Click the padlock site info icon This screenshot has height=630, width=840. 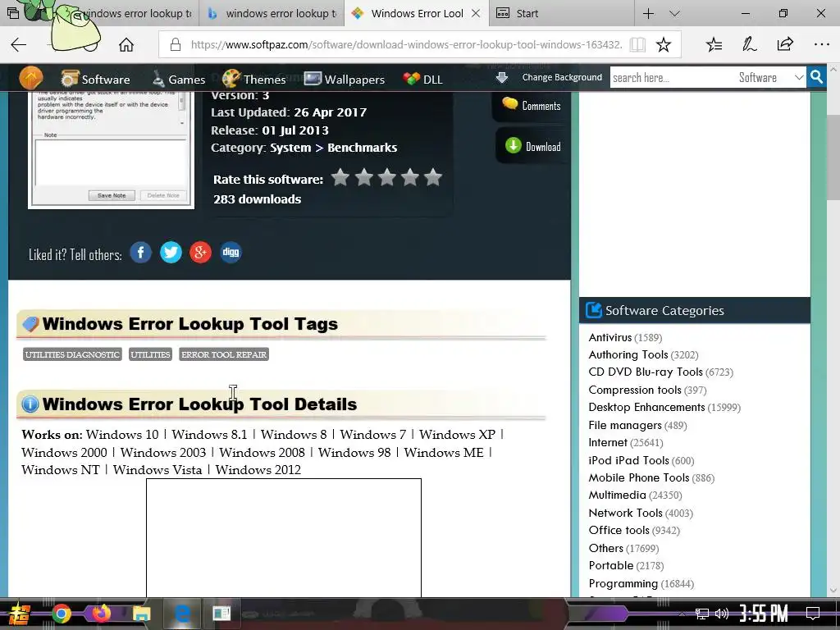(x=176, y=44)
